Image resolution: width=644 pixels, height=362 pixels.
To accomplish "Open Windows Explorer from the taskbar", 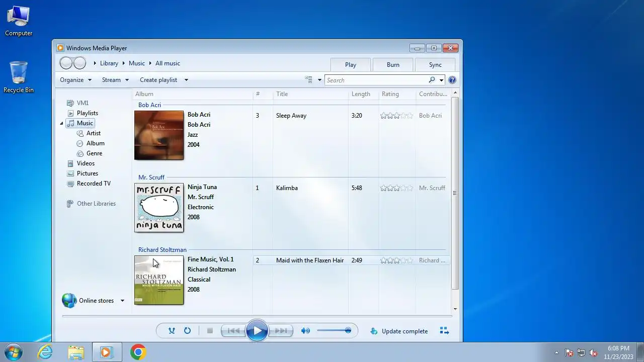I will (x=76, y=352).
